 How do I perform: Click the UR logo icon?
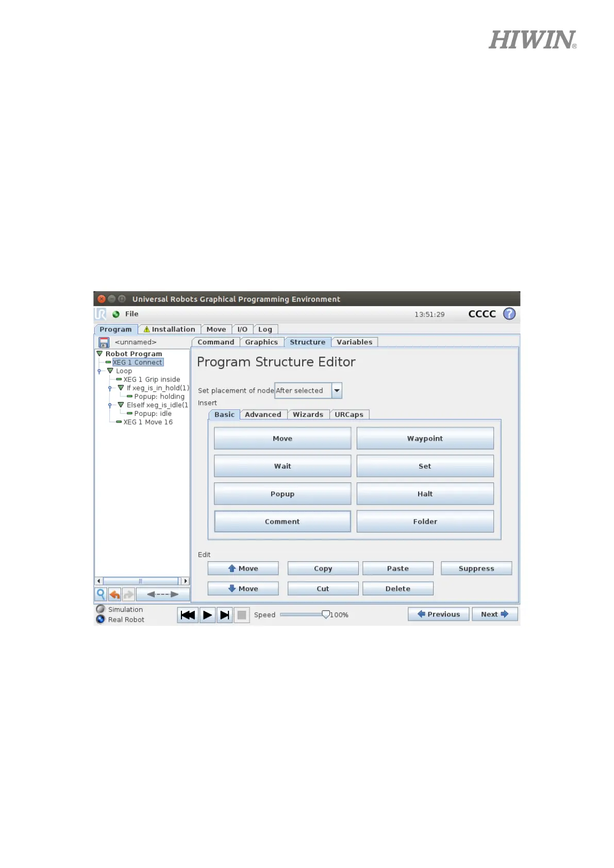(101, 314)
